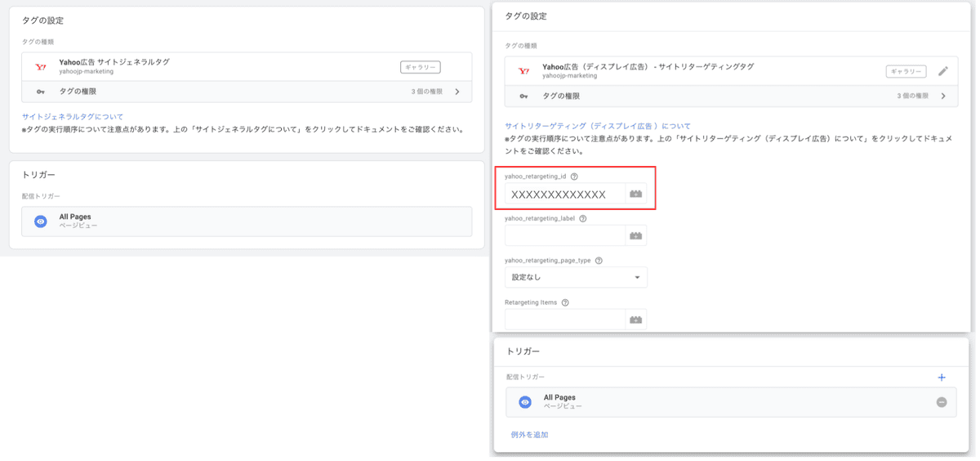The width and height of the screenshot is (980, 461).
Task: Click help icon next to yahoo_retargeting_label
Action: click(x=582, y=218)
